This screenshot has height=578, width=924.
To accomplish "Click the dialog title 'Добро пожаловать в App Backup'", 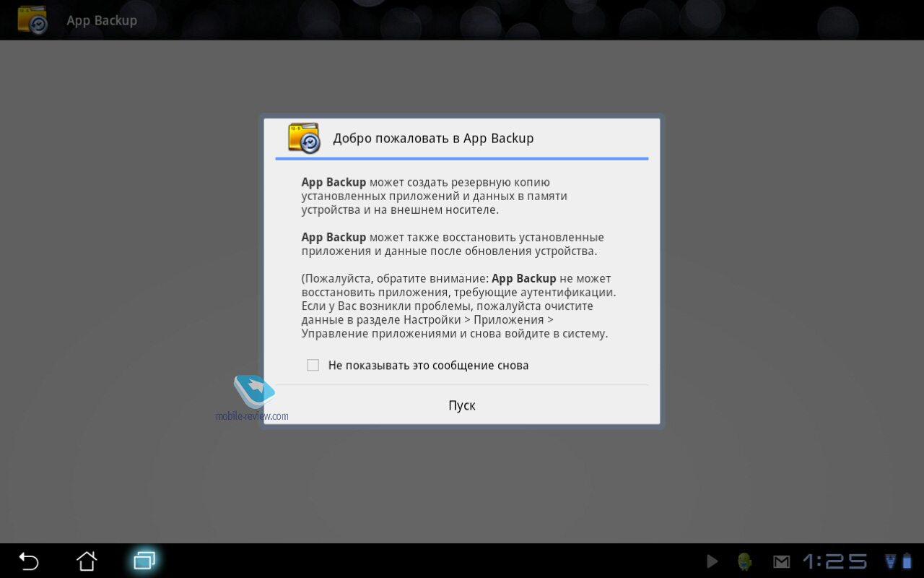I will (x=433, y=139).
